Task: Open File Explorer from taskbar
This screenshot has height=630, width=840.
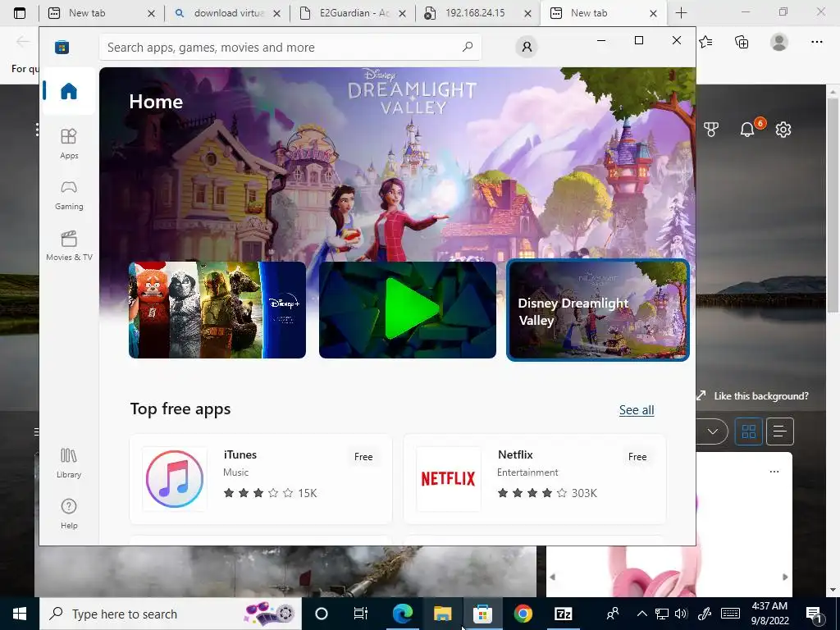Action: point(442,614)
